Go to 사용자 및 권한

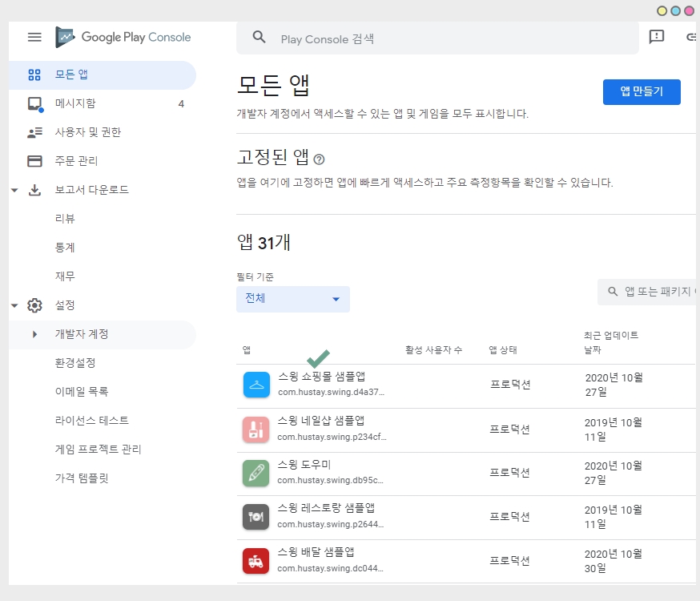point(103,132)
